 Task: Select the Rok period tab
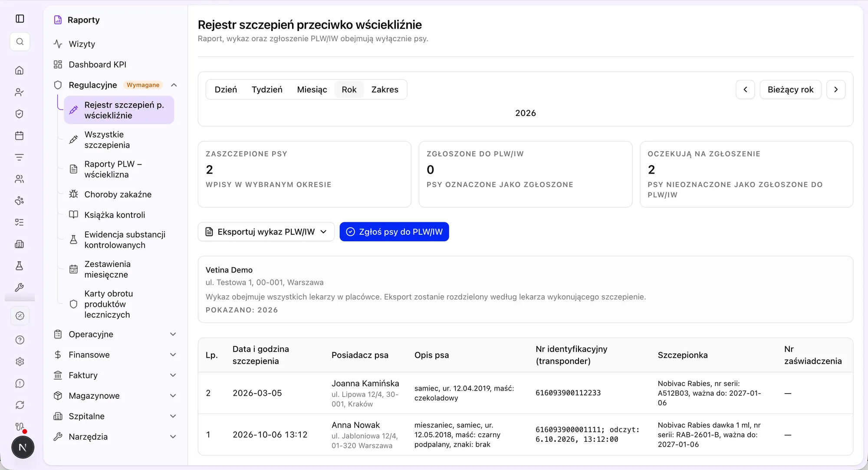[x=349, y=89]
